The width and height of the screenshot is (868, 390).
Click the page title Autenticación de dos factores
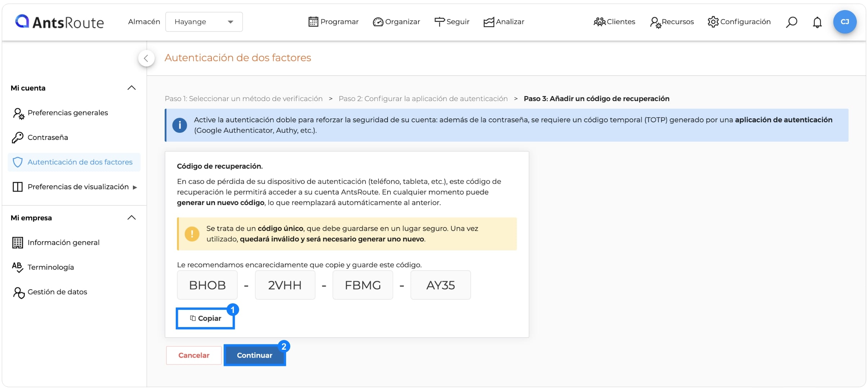tap(238, 58)
